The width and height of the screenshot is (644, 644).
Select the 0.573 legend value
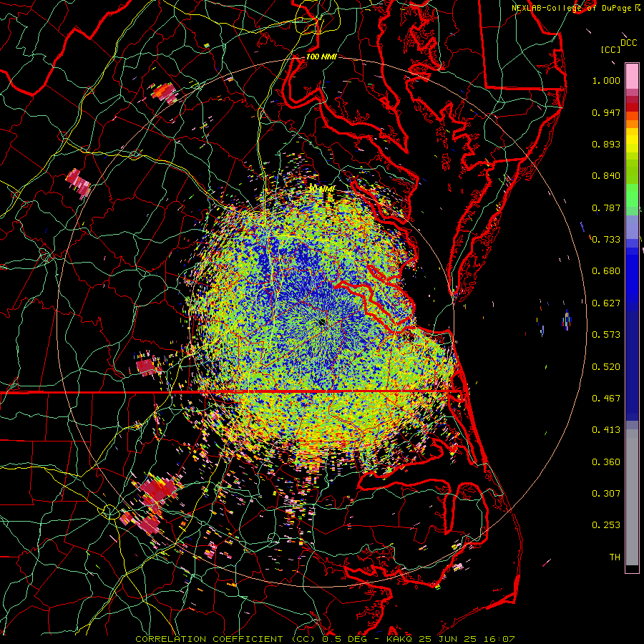coord(606,335)
